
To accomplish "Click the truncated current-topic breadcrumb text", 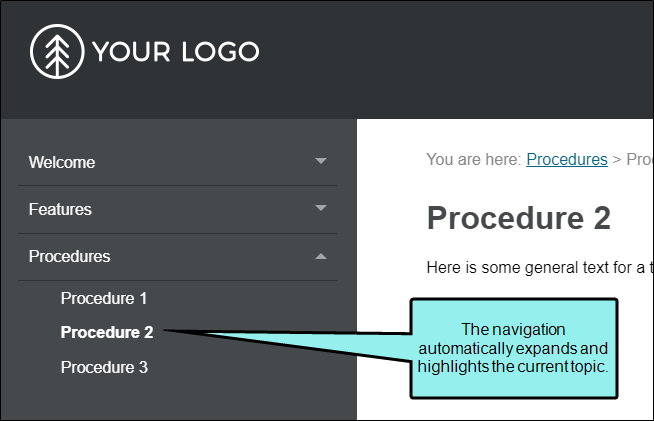I will 639,159.
